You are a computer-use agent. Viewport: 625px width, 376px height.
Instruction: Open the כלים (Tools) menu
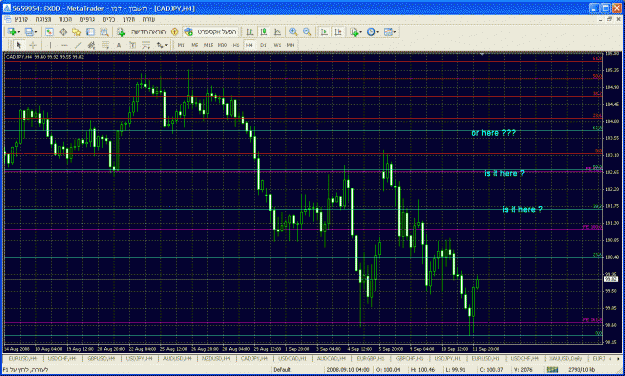[108, 19]
